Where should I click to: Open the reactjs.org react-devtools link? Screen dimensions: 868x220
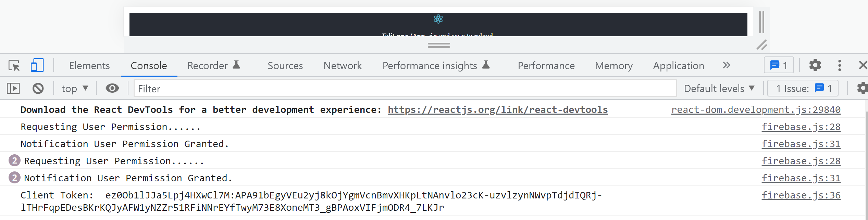498,109
